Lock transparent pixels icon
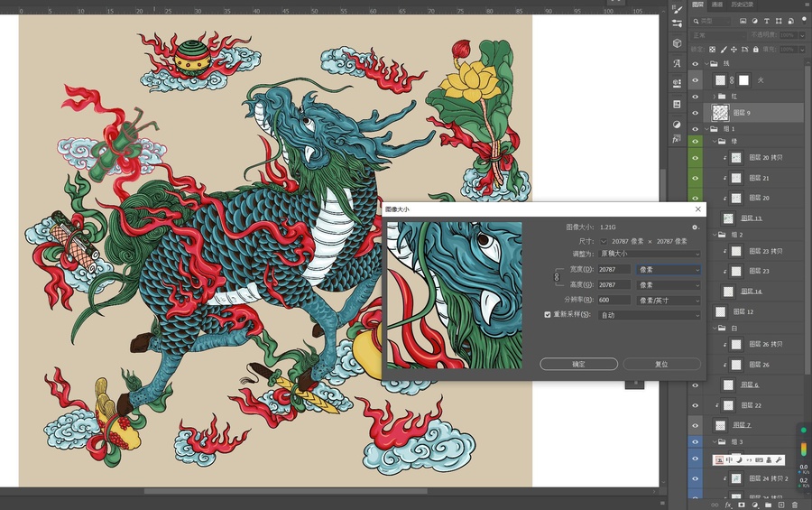The image size is (812, 510). pos(713,50)
